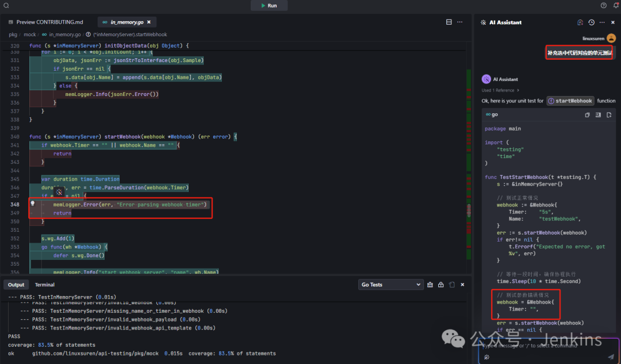Click 's.wg.Add(1)' on line 352
Image resolution: width=621 pixels, height=364 pixels.
click(x=58, y=239)
